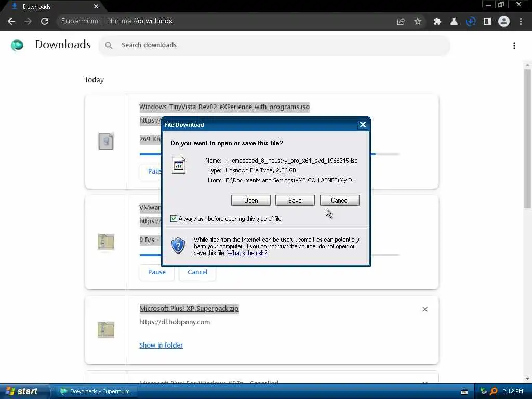
Task: Remove Microsoft Plus! XP Superpack.zip entry
Action: click(425, 309)
